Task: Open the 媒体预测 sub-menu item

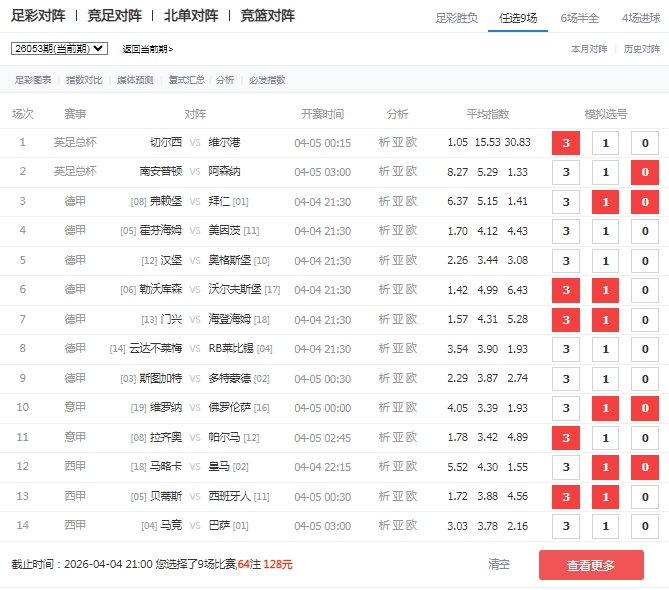Action: [135, 80]
